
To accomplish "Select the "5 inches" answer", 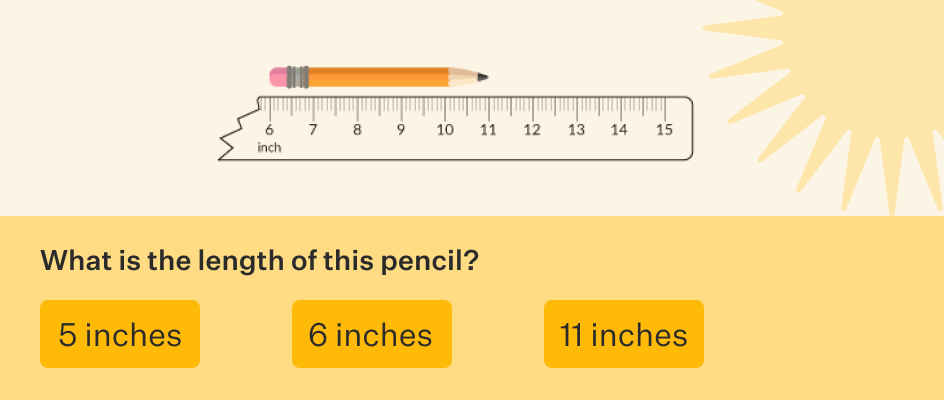I will (120, 334).
